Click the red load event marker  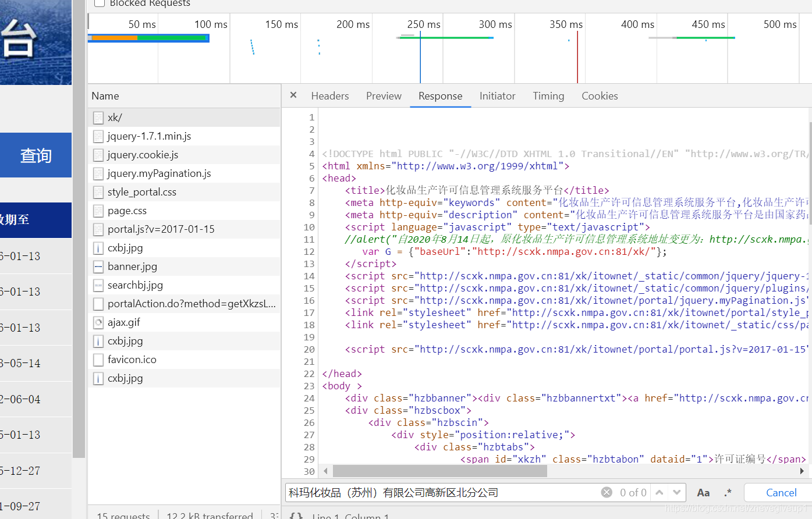tap(577, 57)
